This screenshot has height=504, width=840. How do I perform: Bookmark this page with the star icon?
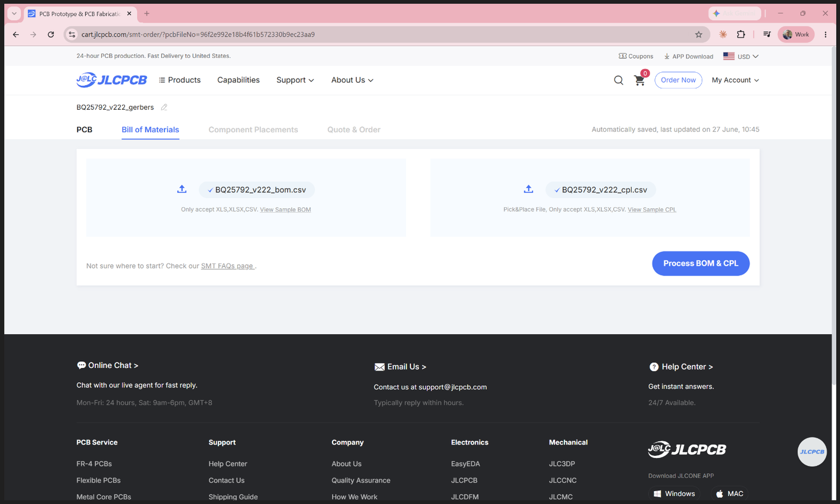tap(699, 34)
